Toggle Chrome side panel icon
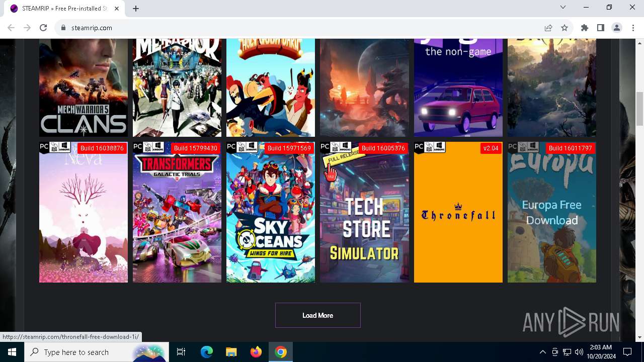 pyautogui.click(x=601, y=28)
